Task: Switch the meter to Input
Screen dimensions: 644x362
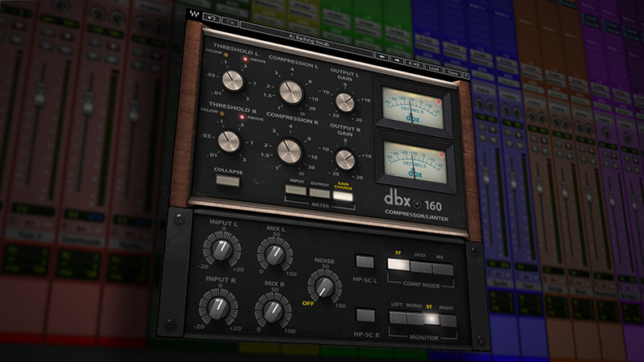Action: pos(295,189)
